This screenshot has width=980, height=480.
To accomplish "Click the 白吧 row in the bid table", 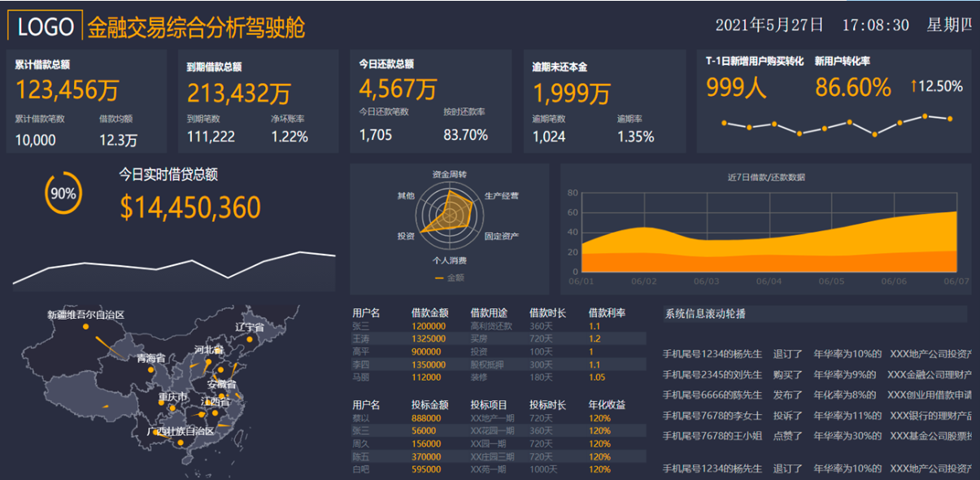I will pos(498,469).
